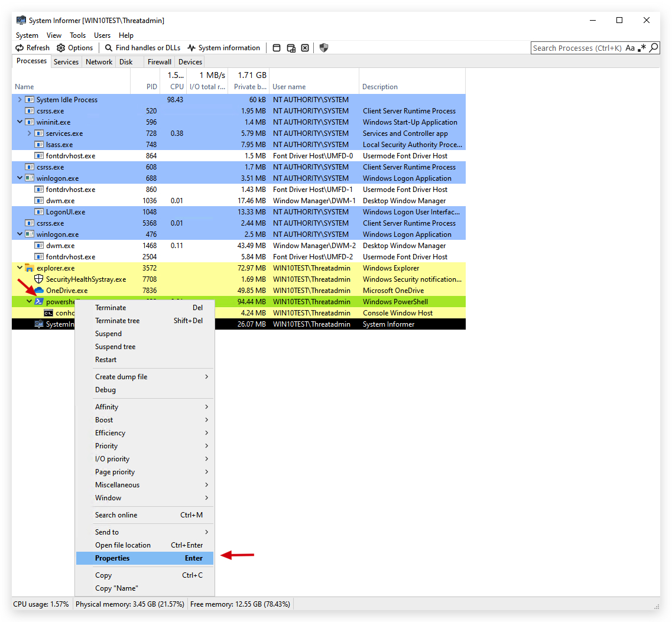This screenshot has height=622, width=672.
Task: Click the System Informer title bar icon
Action: [21, 20]
